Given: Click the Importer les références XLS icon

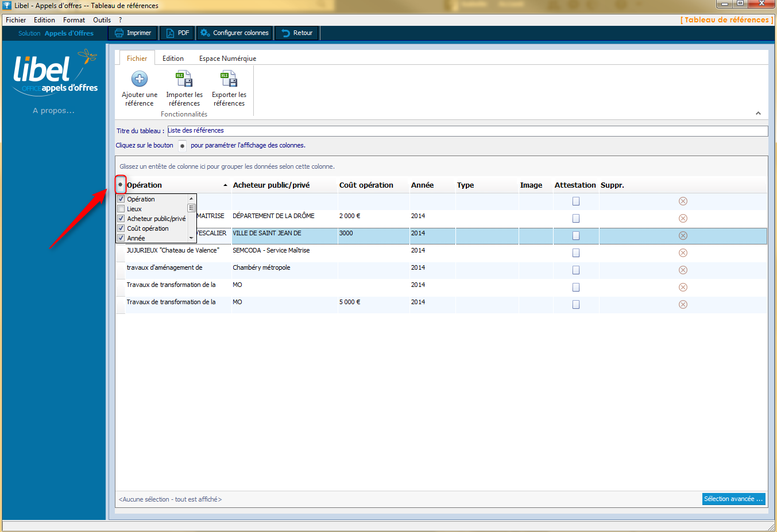Looking at the screenshot, I should [184, 79].
